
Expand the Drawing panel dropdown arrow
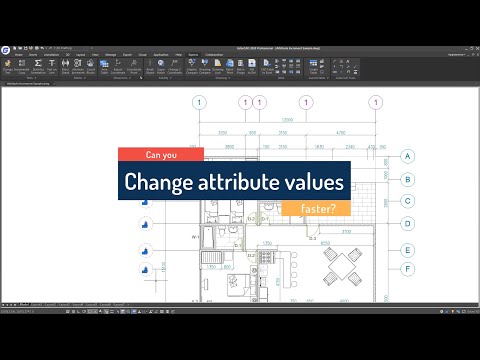pyautogui.click(x=229, y=78)
